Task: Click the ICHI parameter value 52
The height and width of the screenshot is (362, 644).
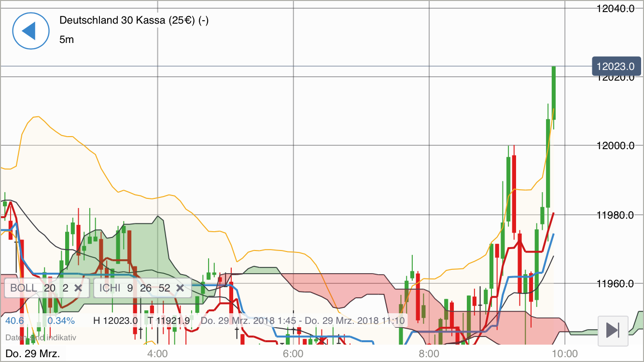Action: click(x=164, y=288)
